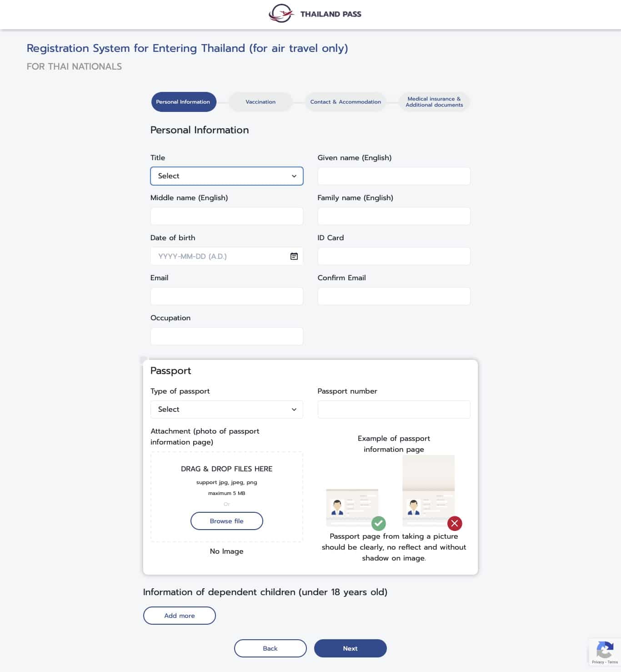Open the Contact & Accommodation step
The width and height of the screenshot is (621, 672).
click(345, 101)
